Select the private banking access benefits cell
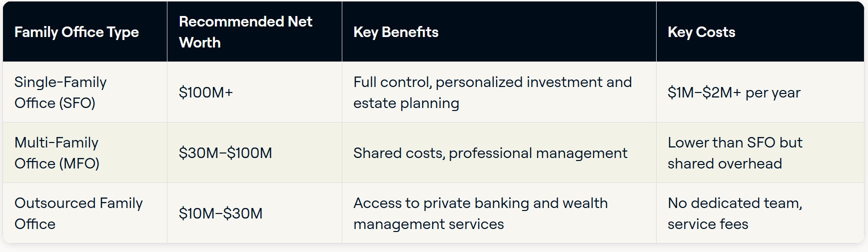The height and width of the screenshot is (252, 868). (x=499, y=213)
